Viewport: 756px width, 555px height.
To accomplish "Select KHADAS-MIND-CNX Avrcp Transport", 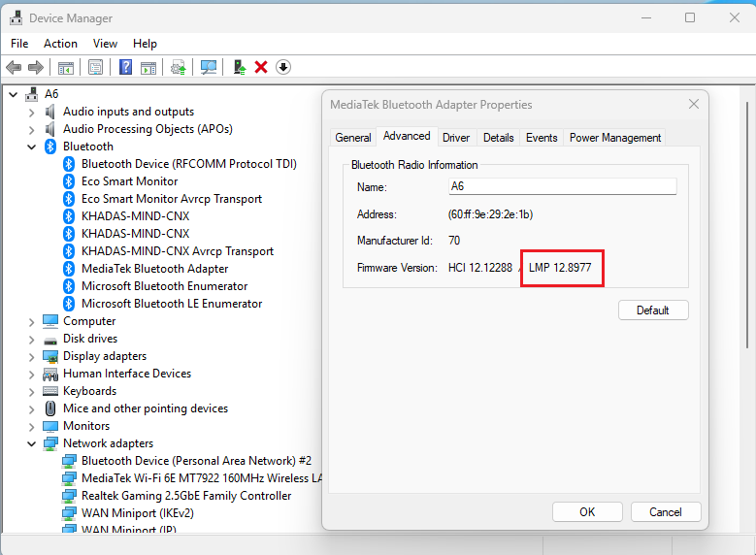I will (x=178, y=251).
